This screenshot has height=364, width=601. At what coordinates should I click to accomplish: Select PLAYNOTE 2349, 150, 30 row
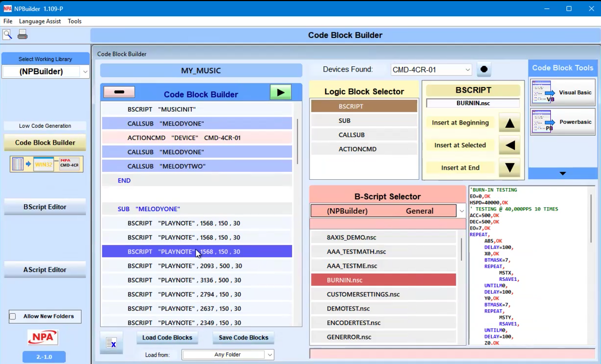[x=197, y=323]
